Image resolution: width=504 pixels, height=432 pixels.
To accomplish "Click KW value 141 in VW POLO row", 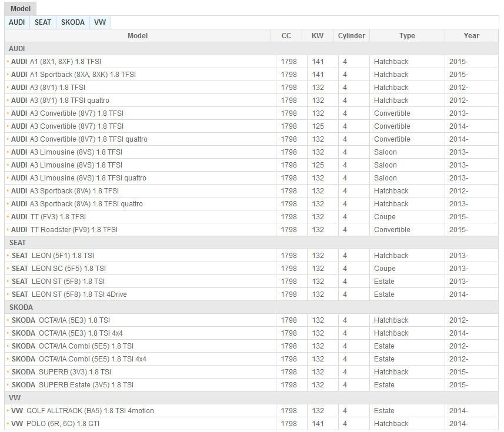I will coord(318,424).
